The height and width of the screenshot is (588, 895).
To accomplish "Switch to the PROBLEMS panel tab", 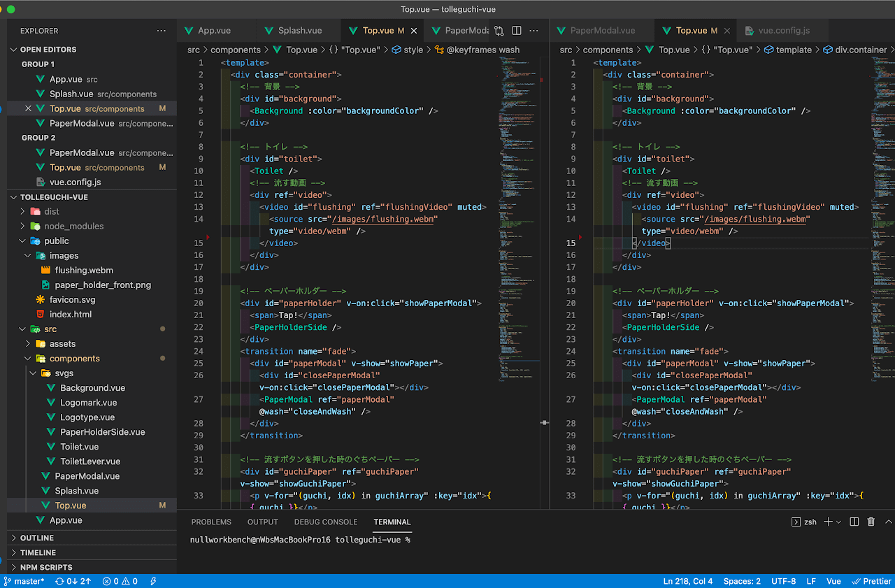I will click(211, 522).
